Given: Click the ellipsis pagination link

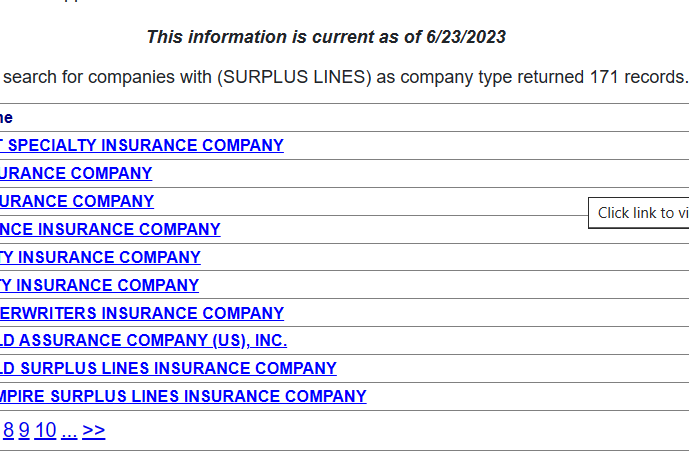Looking at the screenshot, I should [69, 431].
